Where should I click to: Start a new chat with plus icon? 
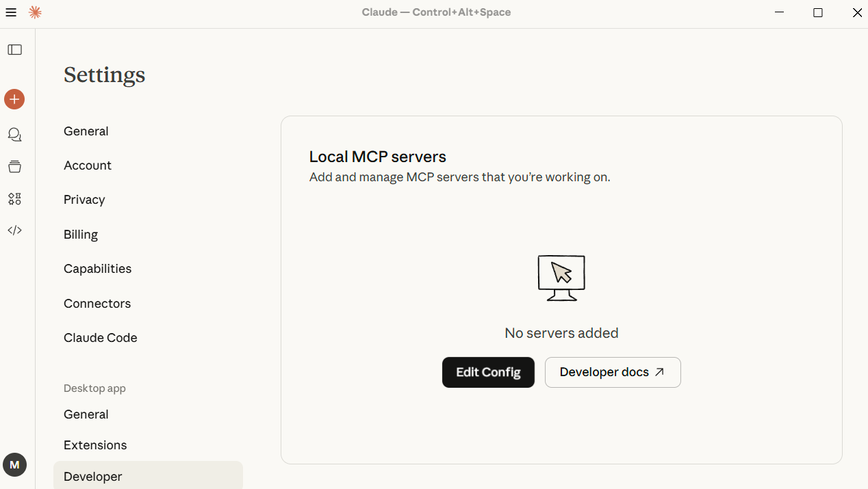click(x=14, y=99)
